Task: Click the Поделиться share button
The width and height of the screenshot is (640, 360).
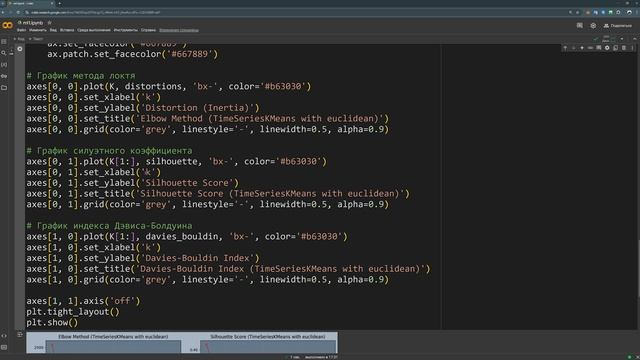Action: pyautogui.click(x=618, y=26)
